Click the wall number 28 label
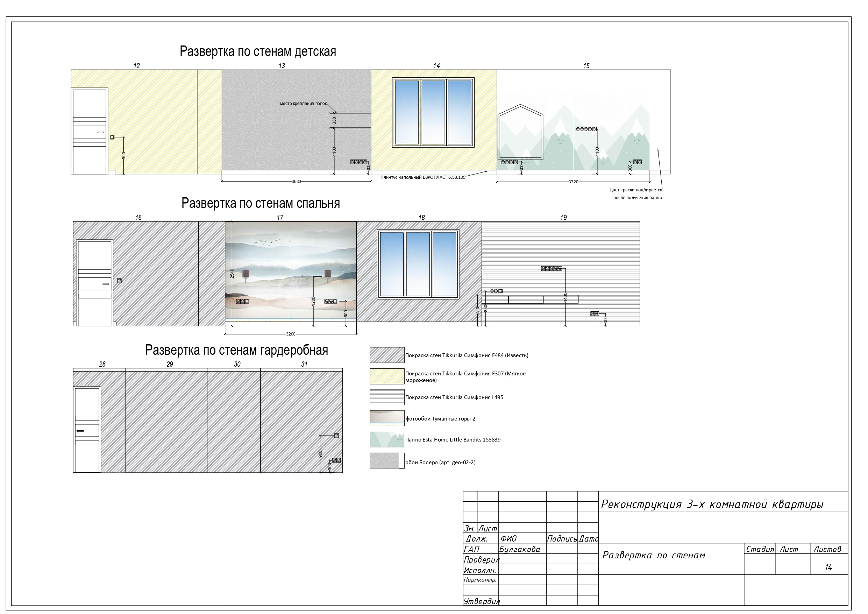The height and width of the screenshot is (614, 868). pyautogui.click(x=102, y=364)
